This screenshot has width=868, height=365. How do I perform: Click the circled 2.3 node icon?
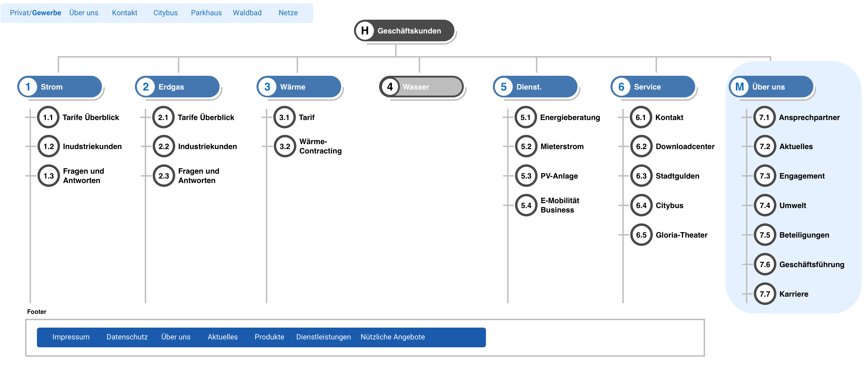pos(164,176)
